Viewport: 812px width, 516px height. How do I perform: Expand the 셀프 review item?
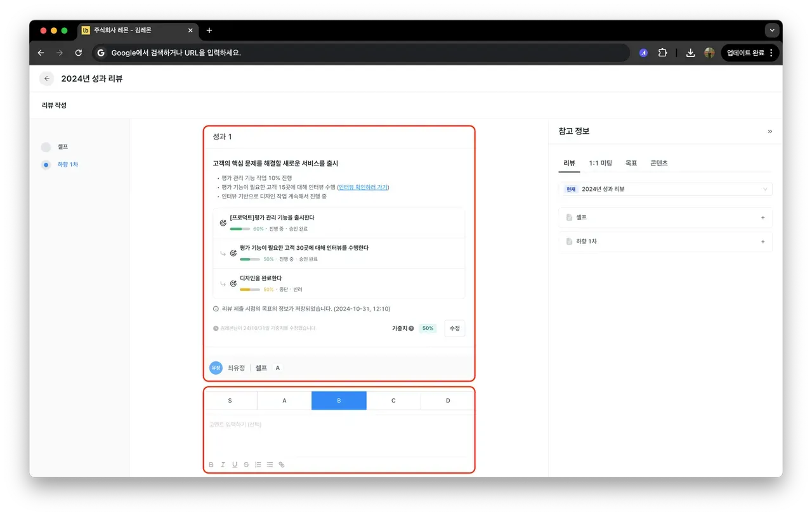point(763,217)
